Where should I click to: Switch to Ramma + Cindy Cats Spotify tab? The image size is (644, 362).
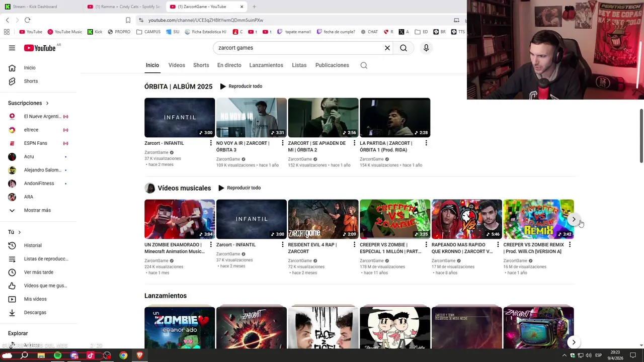[x=124, y=7]
